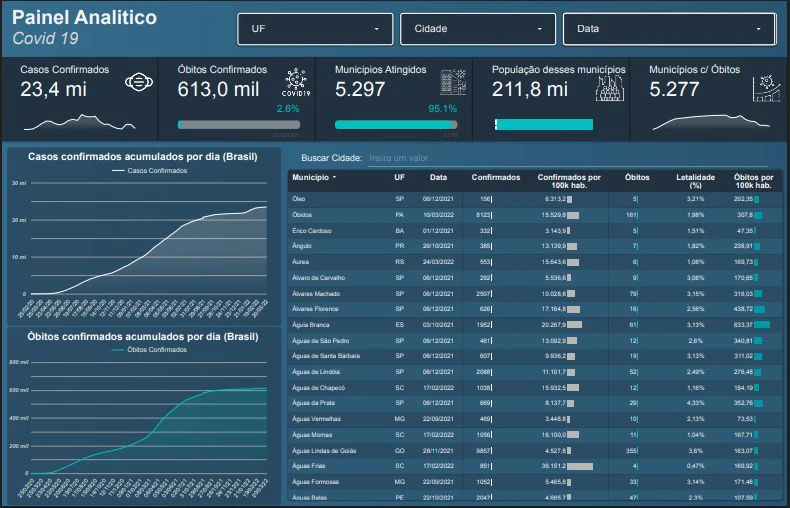790x508 pixels.
Task: Select the Águas Mornas row
Action: pos(535,435)
